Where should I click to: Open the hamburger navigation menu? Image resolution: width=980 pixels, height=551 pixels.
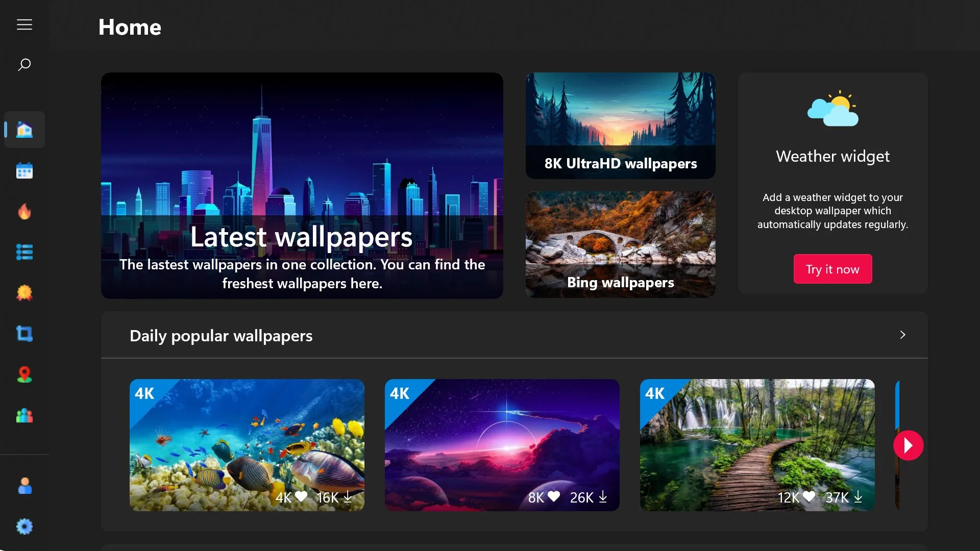point(24,24)
